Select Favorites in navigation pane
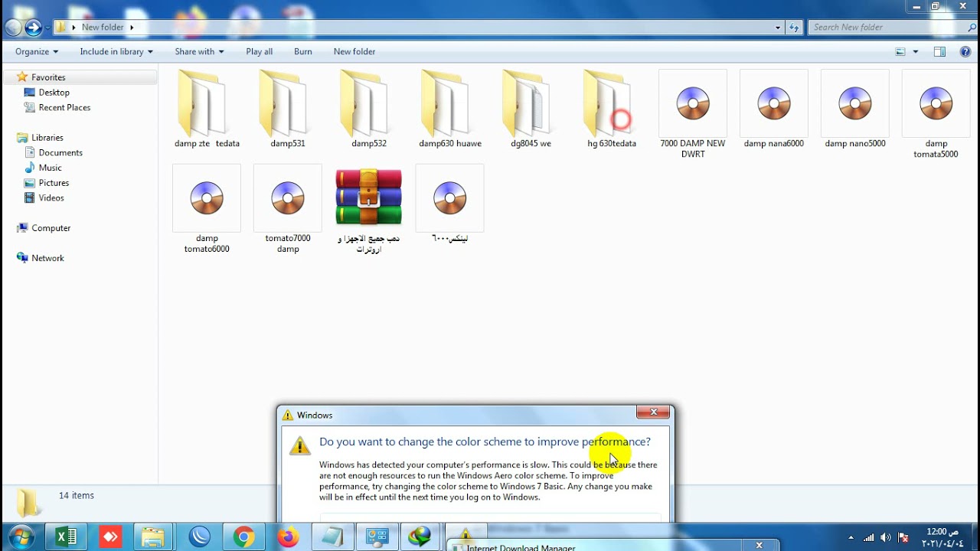Image resolution: width=980 pixels, height=551 pixels. click(x=48, y=77)
